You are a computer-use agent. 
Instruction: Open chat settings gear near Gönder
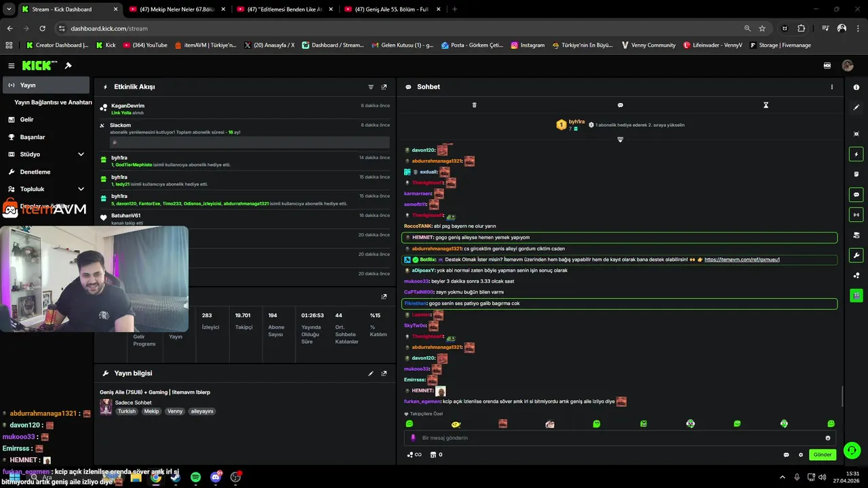pos(800,455)
